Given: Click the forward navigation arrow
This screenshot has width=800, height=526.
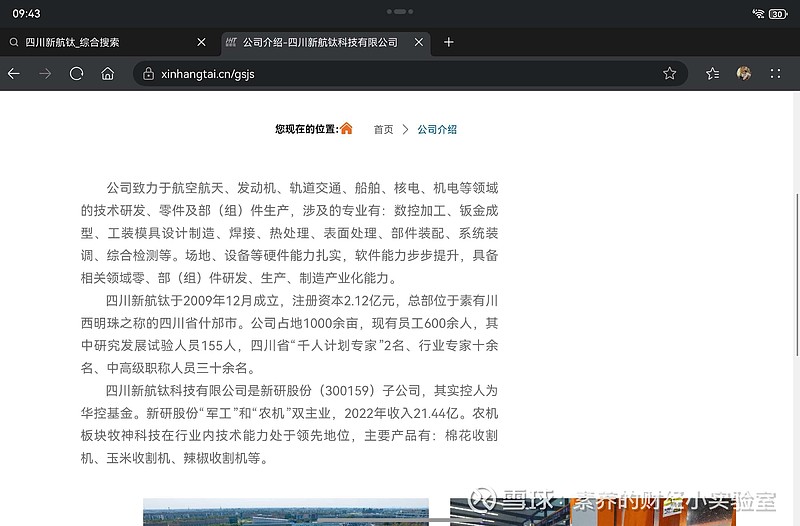Looking at the screenshot, I should [45, 74].
